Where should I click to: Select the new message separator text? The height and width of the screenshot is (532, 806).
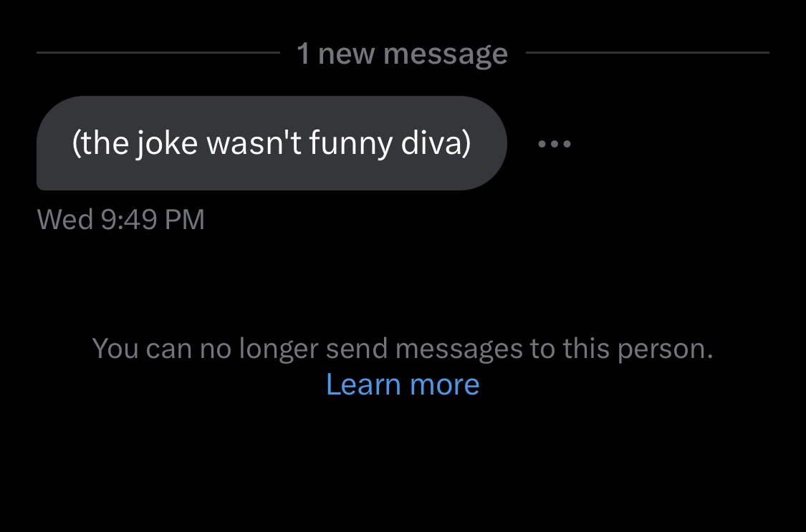402,54
